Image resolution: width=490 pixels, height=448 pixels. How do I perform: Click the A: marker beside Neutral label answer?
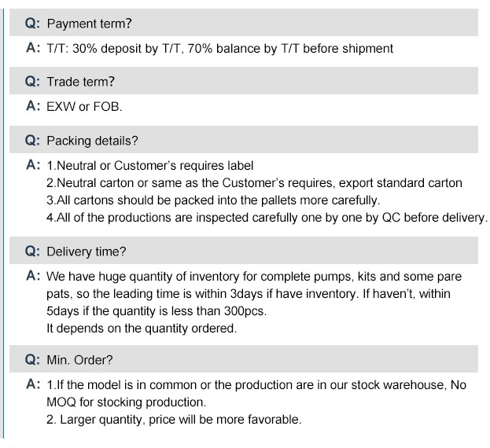tap(33, 165)
